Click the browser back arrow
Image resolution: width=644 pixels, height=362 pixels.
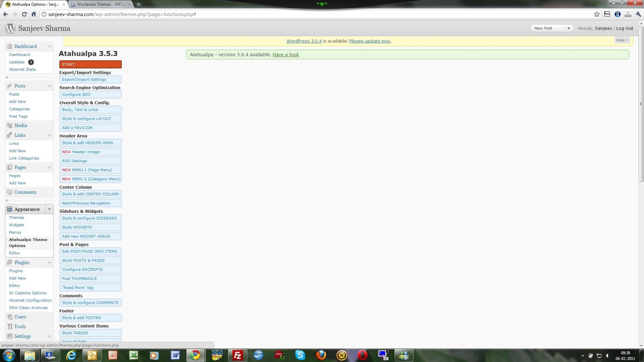pyautogui.click(x=5, y=14)
